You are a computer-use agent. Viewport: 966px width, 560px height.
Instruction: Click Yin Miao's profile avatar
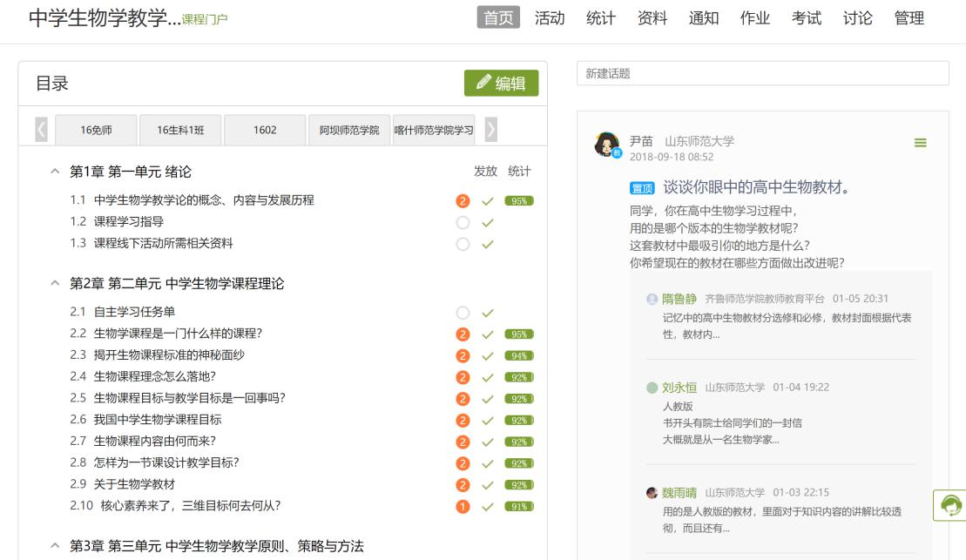click(606, 145)
